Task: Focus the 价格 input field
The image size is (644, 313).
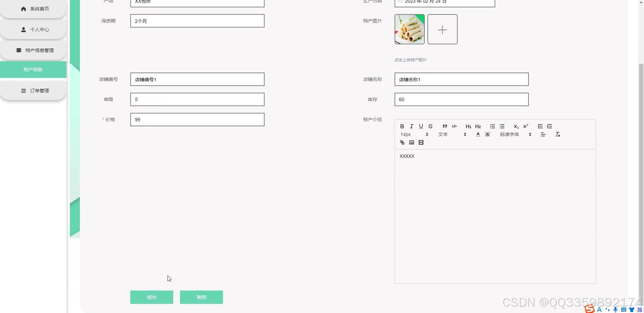Action: pyautogui.click(x=197, y=120)
